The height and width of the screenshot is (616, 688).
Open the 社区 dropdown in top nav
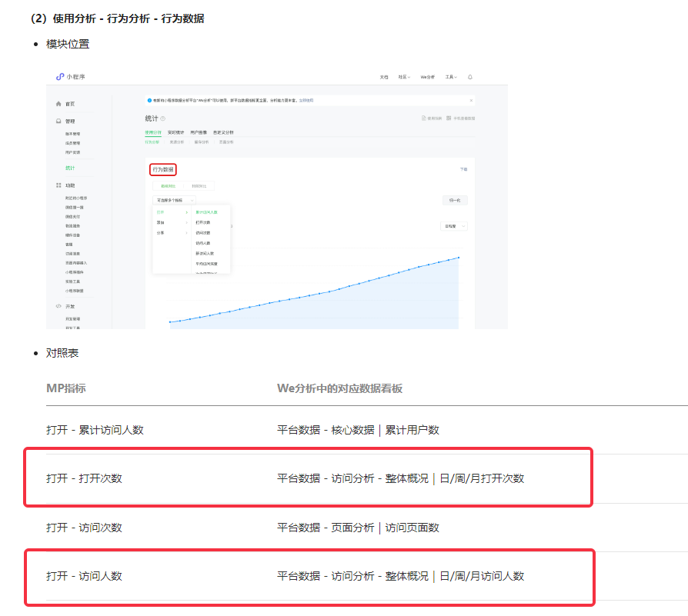[404, 77]
